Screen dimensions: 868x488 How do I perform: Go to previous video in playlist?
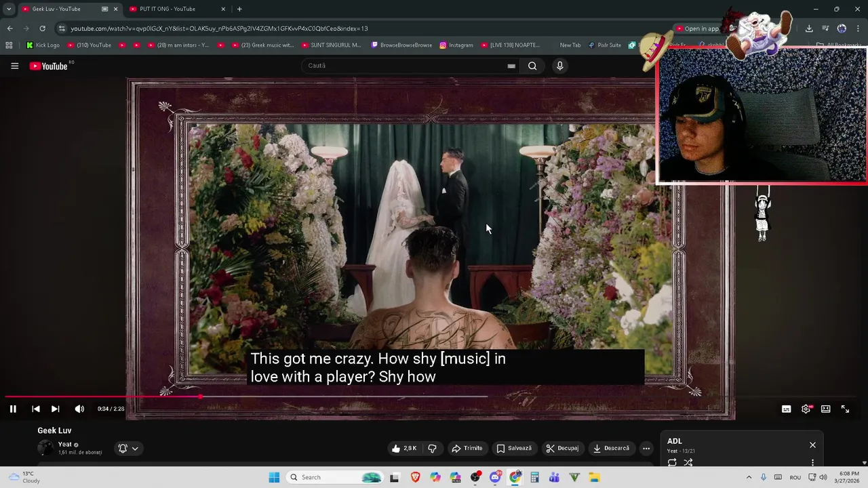36,409
